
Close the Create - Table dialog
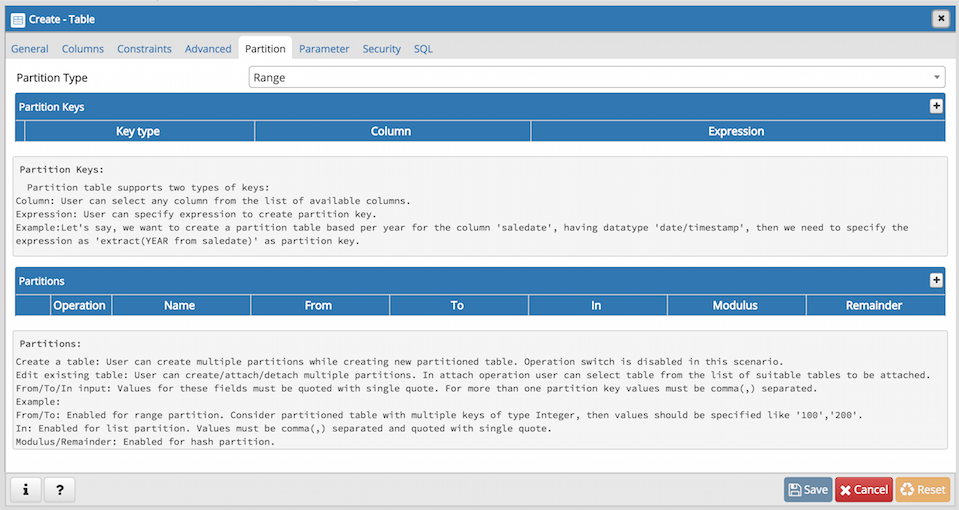click(x=941, y=19)
